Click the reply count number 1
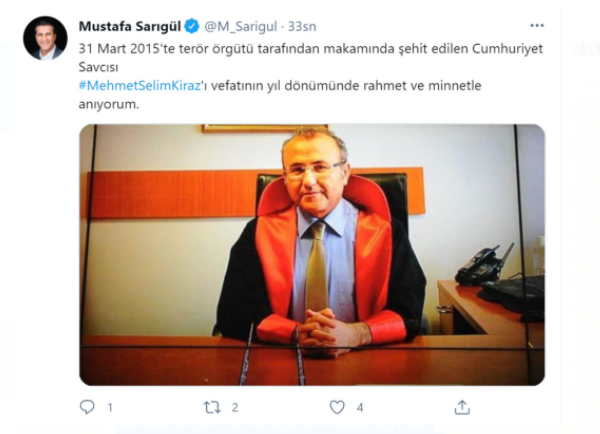The width and height of the screenshot is (600, 434). pyautogui.click(x=110, y=408)
